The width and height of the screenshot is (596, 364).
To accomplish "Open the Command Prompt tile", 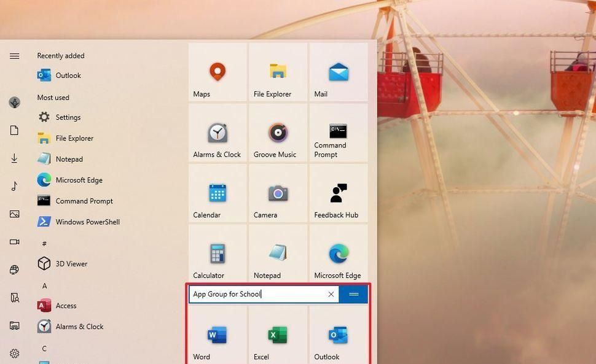I will [337, 132].
